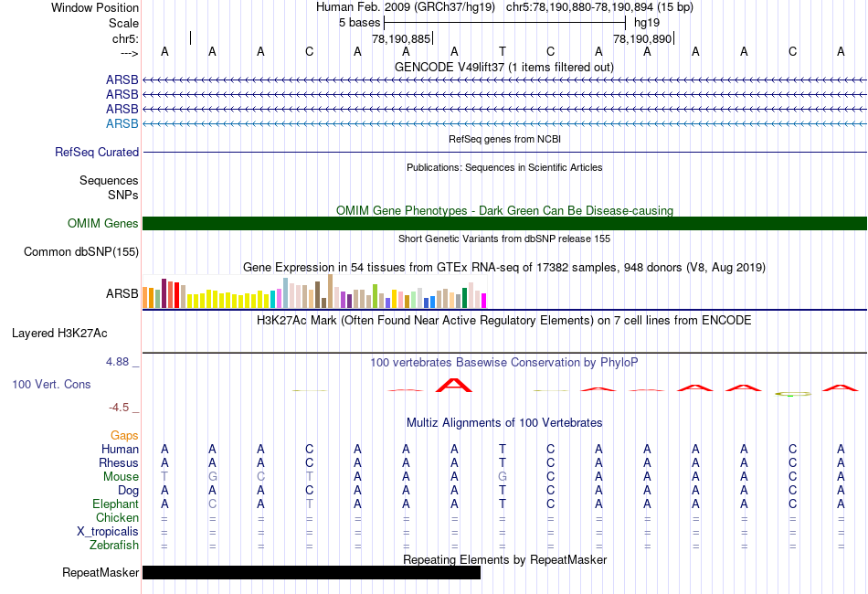Click the Dog alignment row label
The width and height of the screenshot is (868, 594).
(128, 491)
